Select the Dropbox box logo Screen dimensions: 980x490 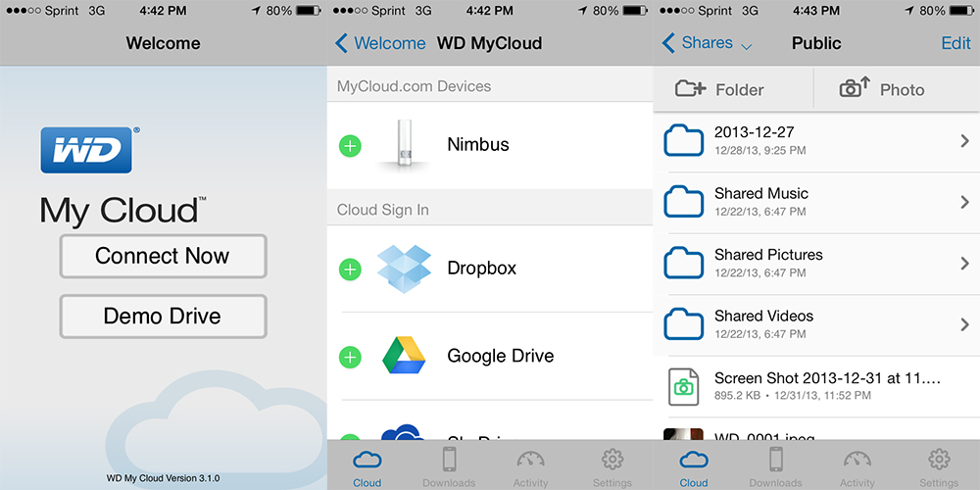404,268
